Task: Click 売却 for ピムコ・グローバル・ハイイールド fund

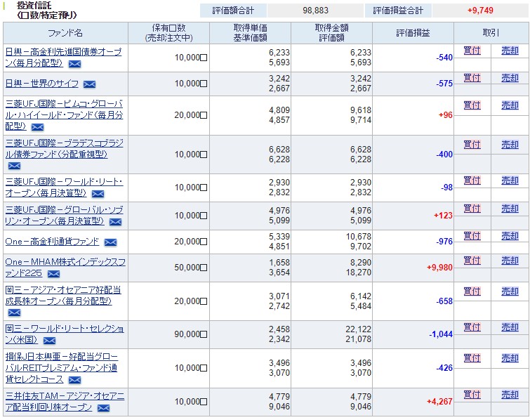Action: click(x=510, y=105)
